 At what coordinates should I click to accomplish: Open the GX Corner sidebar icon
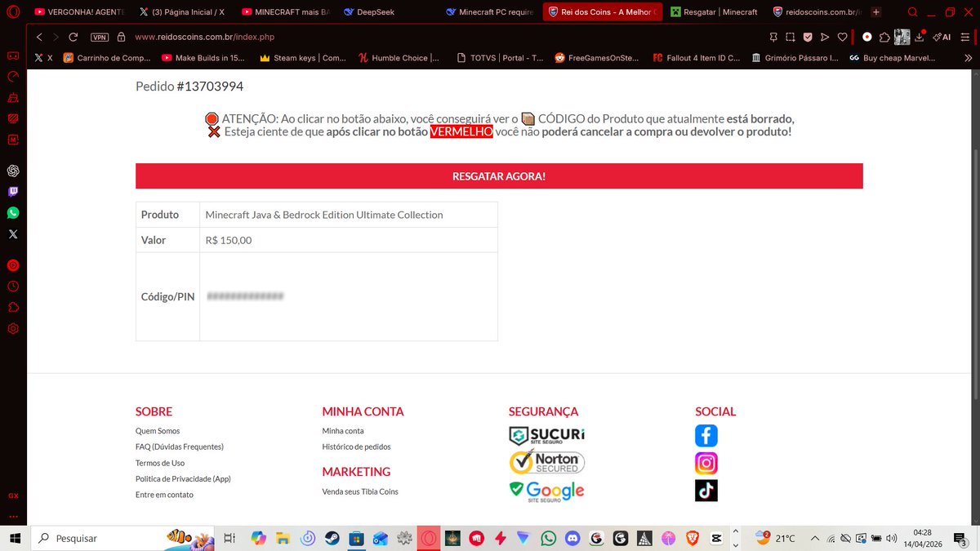pos(13,56)
